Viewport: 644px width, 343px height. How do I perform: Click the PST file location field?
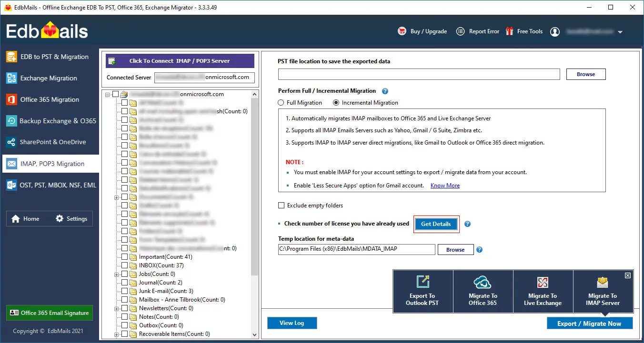tap(419, 74)
